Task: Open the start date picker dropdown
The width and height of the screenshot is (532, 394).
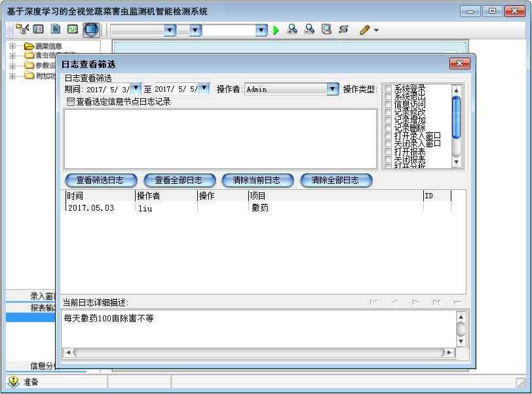Action: coord(136,89)
